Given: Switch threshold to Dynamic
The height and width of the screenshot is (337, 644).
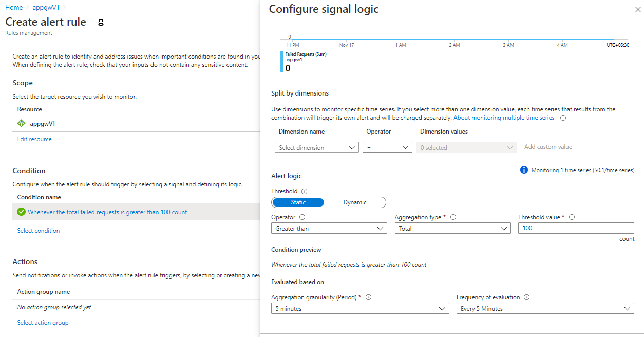Looking at the screenshot, I should [x=355, y=202].
